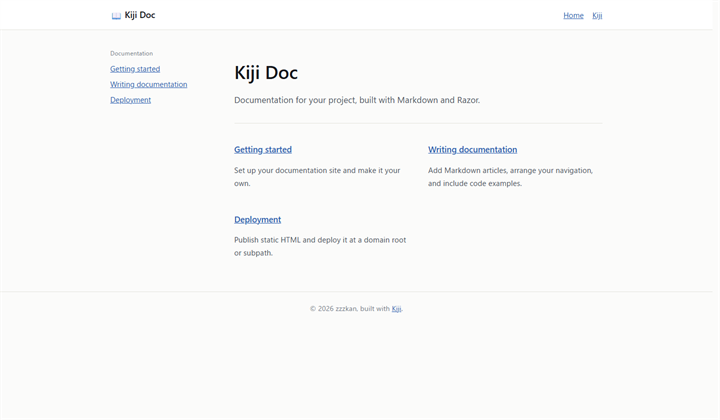
Task: Click the footer copyright '© 2026 zzzkan'
Action: click(x=333, y=309)
